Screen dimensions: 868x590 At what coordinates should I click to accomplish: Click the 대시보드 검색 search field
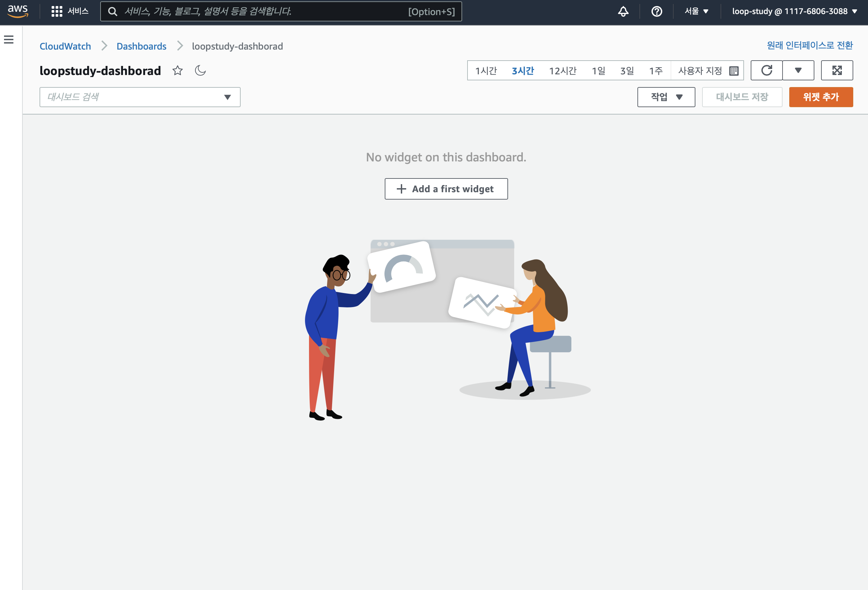(x=134, y=97)
